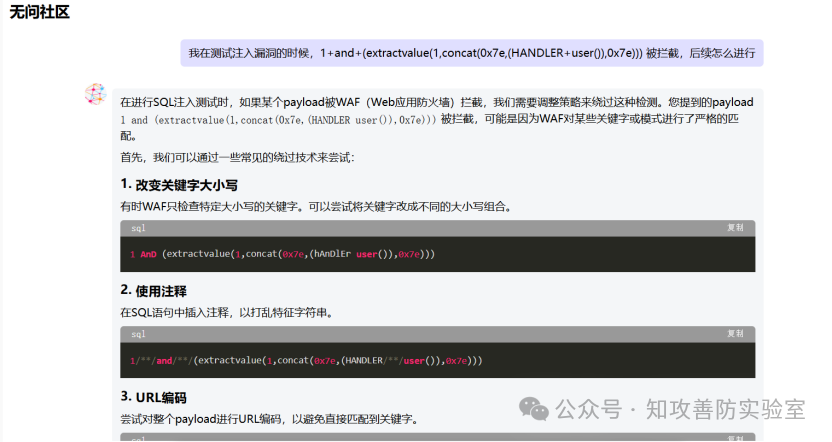Click the assistant avatar icon
Viewport: 832px width, 442px height.
click(x=96, y=94)
